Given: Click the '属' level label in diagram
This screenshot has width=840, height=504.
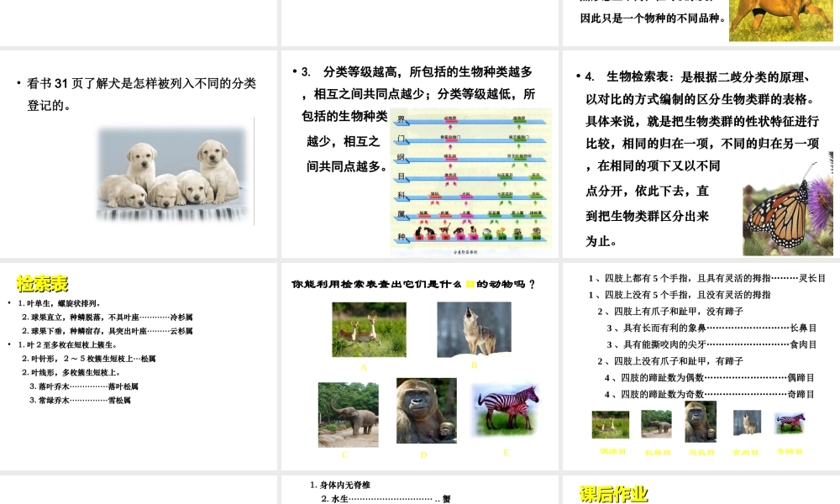Looking at the screenshot, I should tap(402, 213).
